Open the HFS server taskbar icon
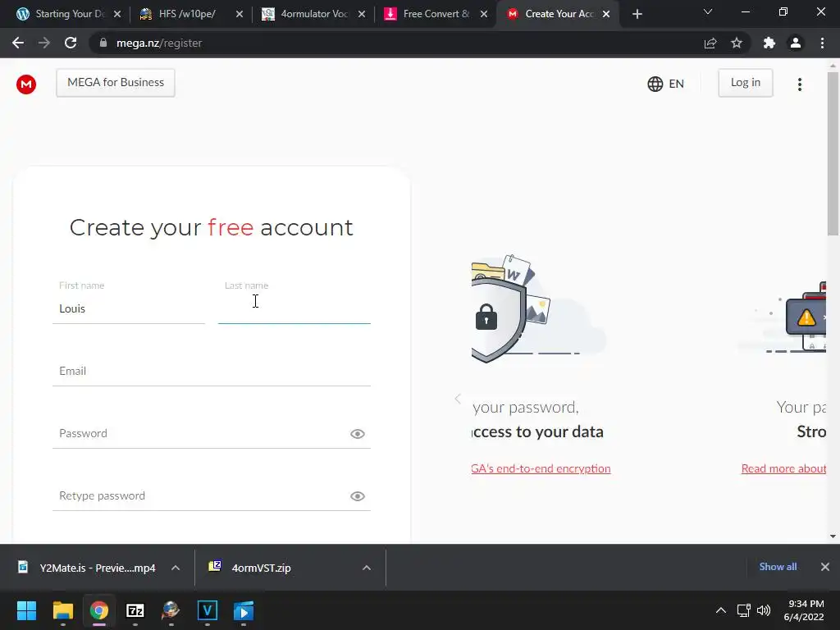 pos(171,610)
